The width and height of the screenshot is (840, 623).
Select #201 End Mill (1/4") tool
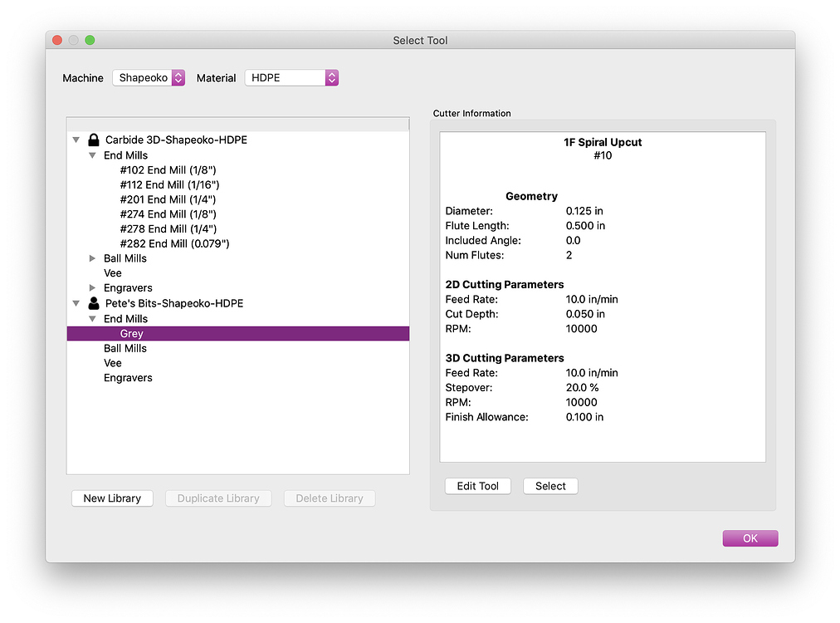coord(168,199)
